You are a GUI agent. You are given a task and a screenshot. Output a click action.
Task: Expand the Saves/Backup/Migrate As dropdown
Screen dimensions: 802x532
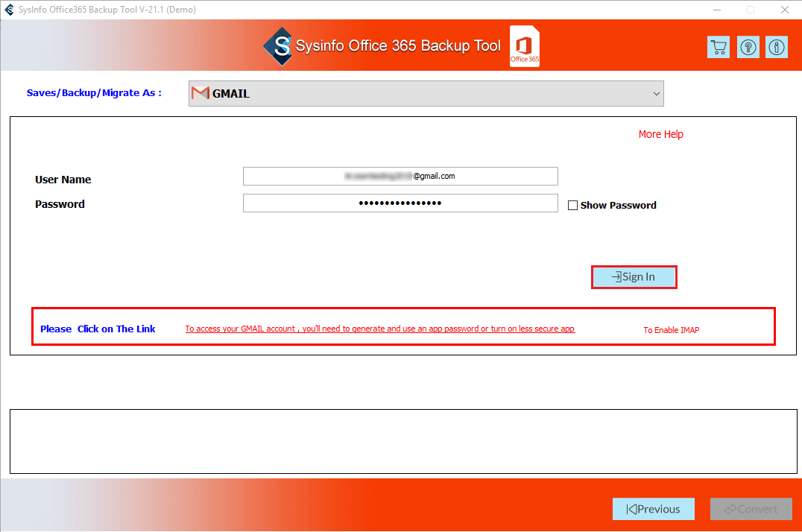click(x=426, y=94)
